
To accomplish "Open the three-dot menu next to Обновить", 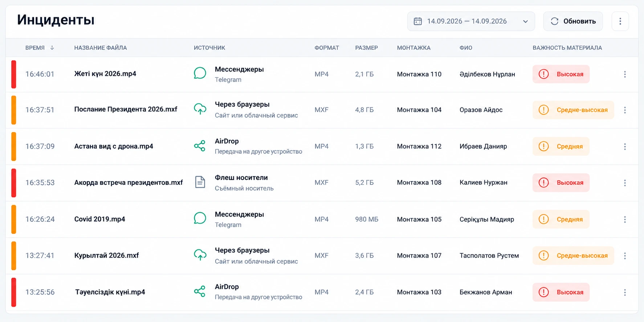I will coord(620,21).
